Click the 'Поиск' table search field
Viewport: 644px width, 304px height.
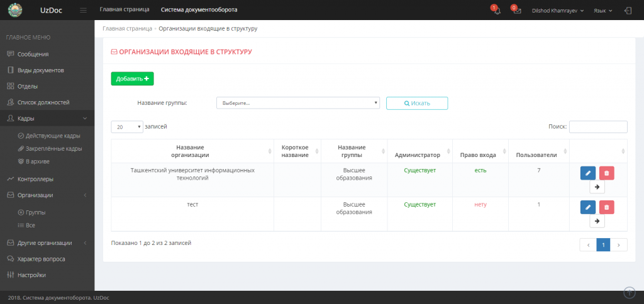(597, 127)
